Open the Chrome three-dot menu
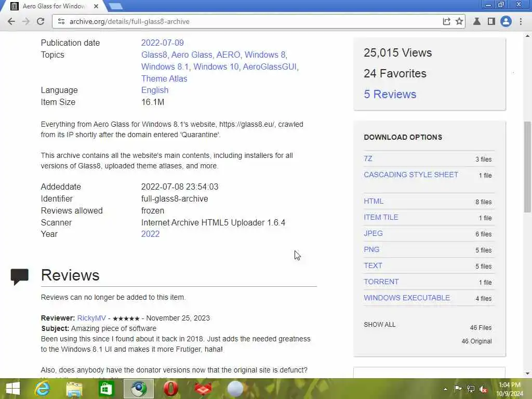 coord(521,21)
